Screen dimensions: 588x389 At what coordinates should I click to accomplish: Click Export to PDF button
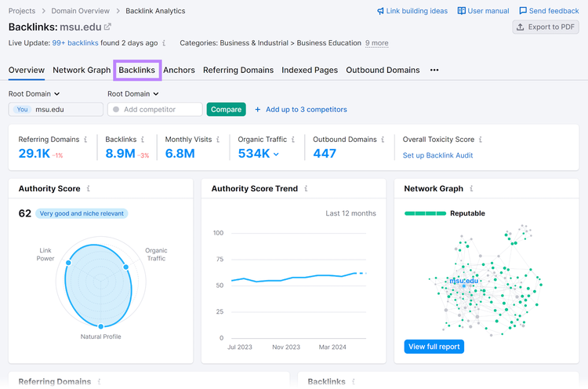546,27
